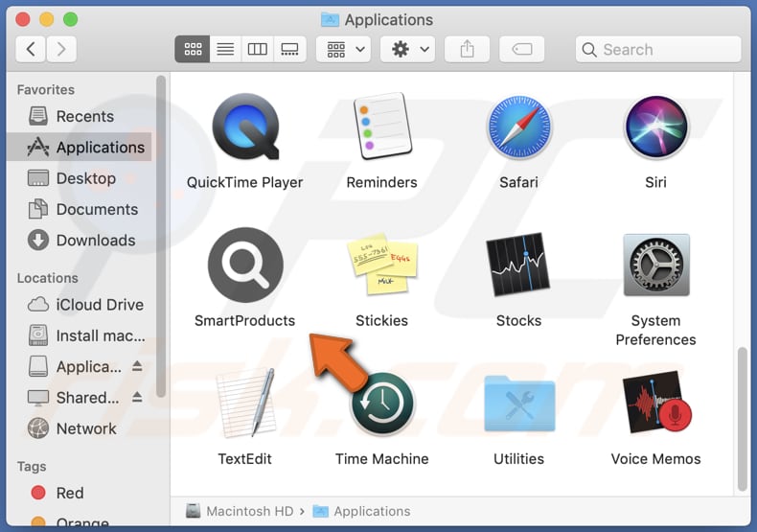Go back with the left chevron button
Viewport: 757px width, 532px height.
pyautogui.click(x=31, y=49)
